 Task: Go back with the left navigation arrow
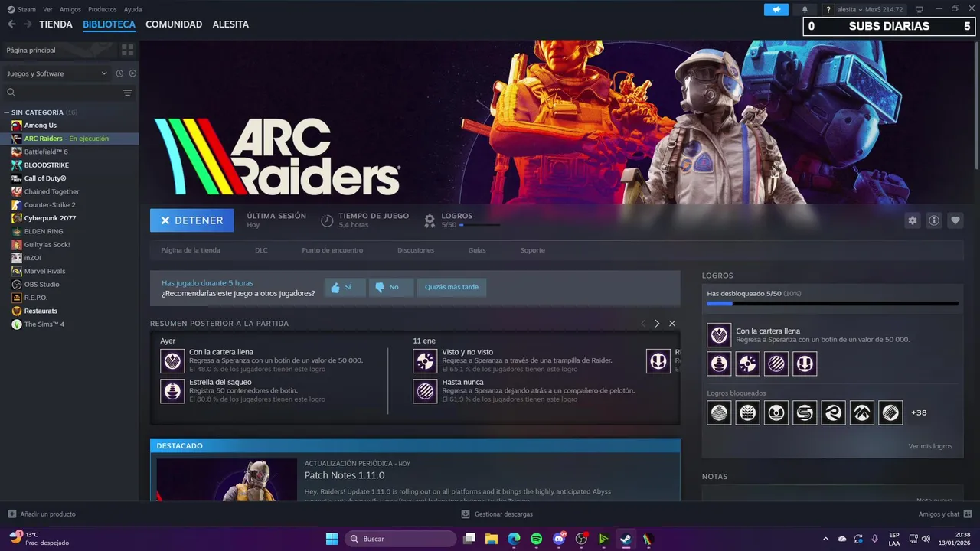[x=11, y=24]
